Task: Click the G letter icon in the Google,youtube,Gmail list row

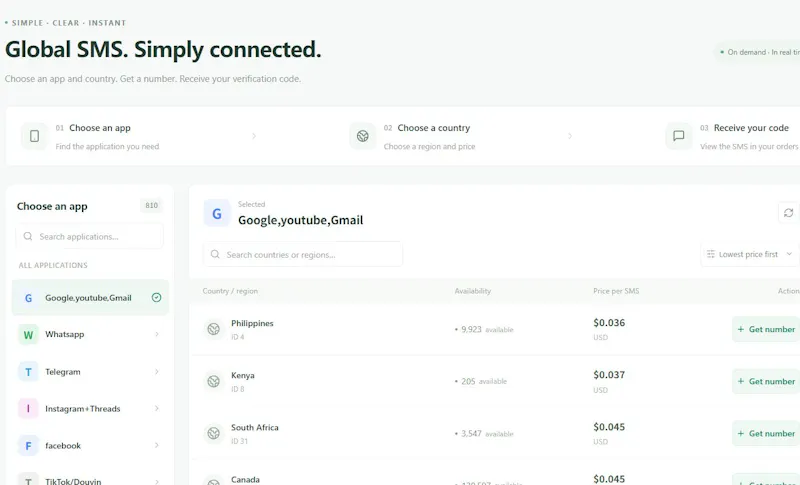Action: (29, 298)
